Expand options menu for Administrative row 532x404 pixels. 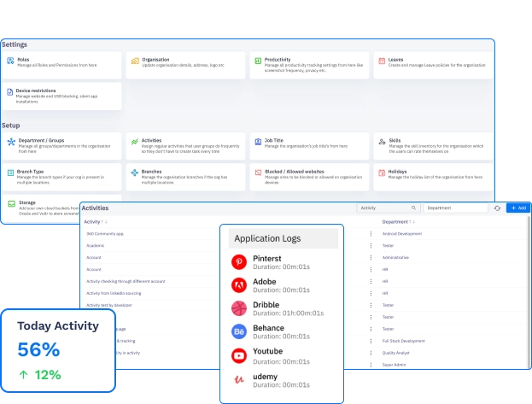tap(371, 257)
